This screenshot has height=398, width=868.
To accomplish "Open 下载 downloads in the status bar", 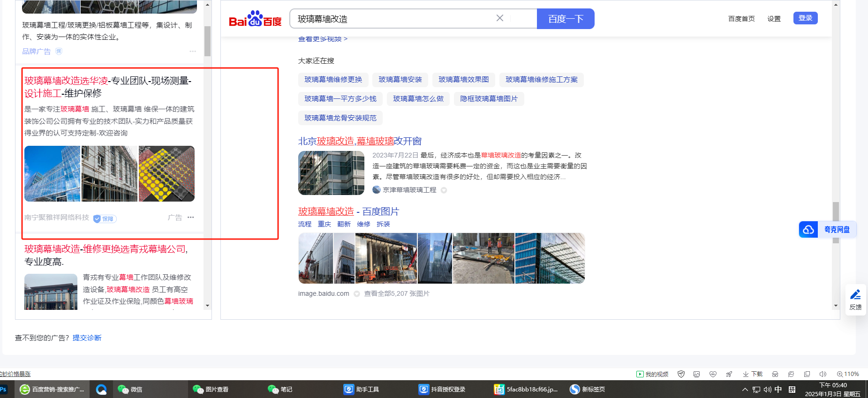I will [x=753, y=374].
